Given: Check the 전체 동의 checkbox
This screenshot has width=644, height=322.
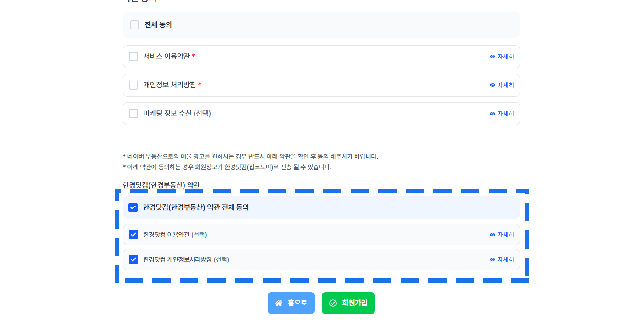Looking at the screenshot, I should [135, 25].
